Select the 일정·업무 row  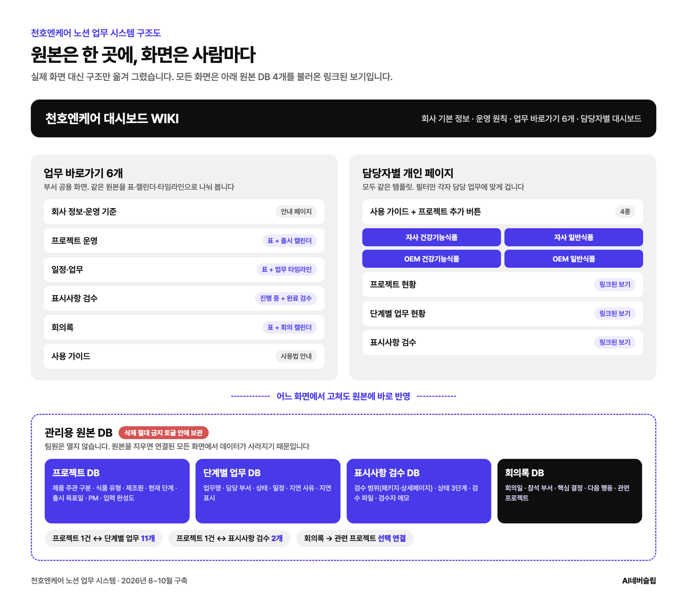click(x=184, y=269)
